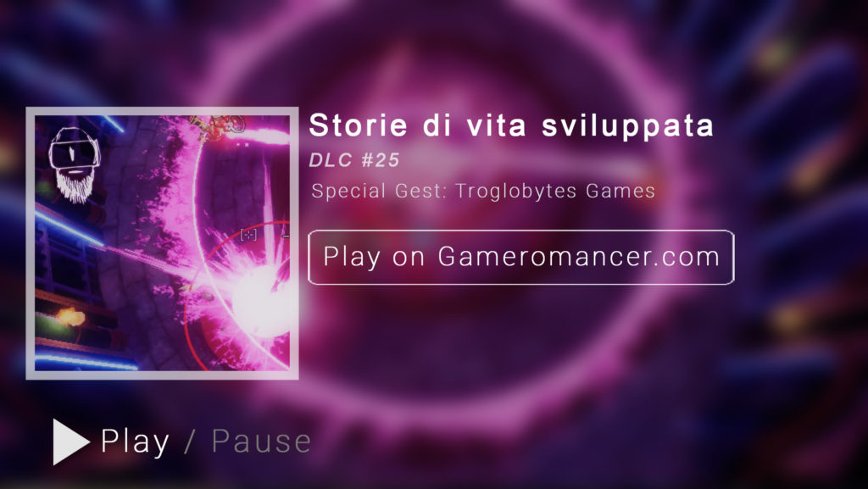This screenshot has width=868, height=489.
Task: Select the Troglobytes Games guest name
Action: coord(555,191)
